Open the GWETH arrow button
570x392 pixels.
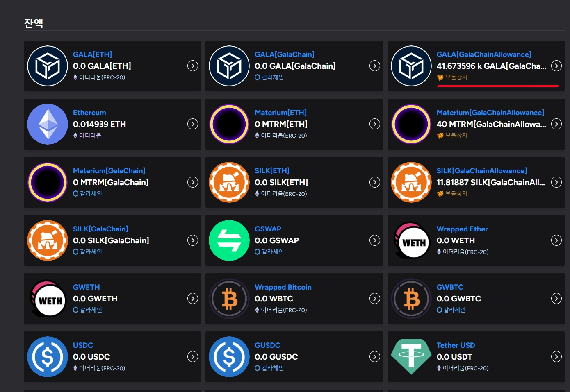coord(193,299)
